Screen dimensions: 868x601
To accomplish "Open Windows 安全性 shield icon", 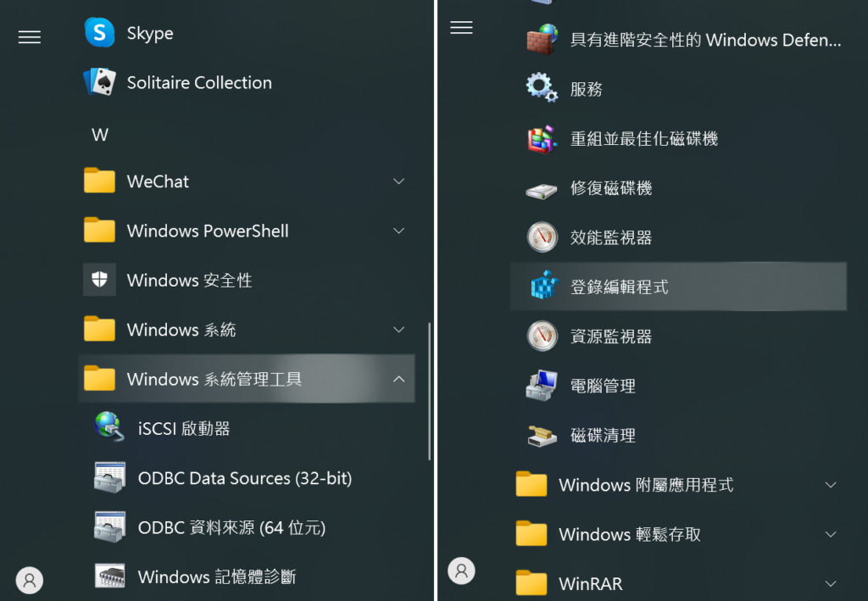I will (100, 280).
